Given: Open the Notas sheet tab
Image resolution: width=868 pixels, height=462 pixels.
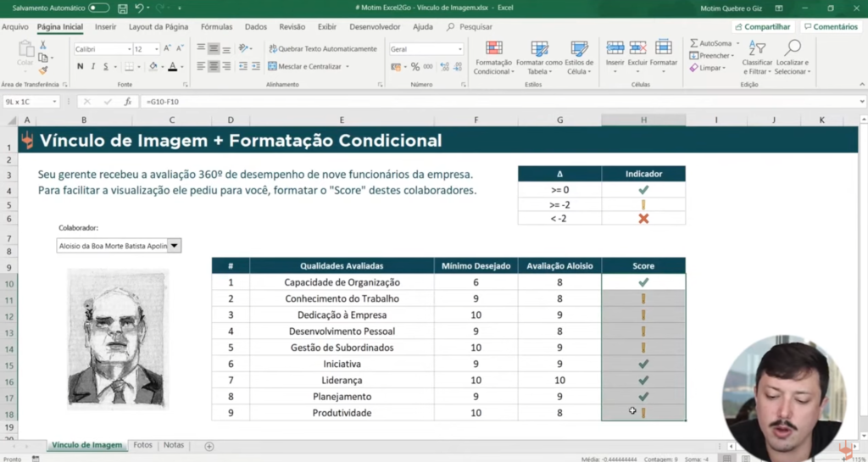Looking at the screenshot, I should 174,445.
